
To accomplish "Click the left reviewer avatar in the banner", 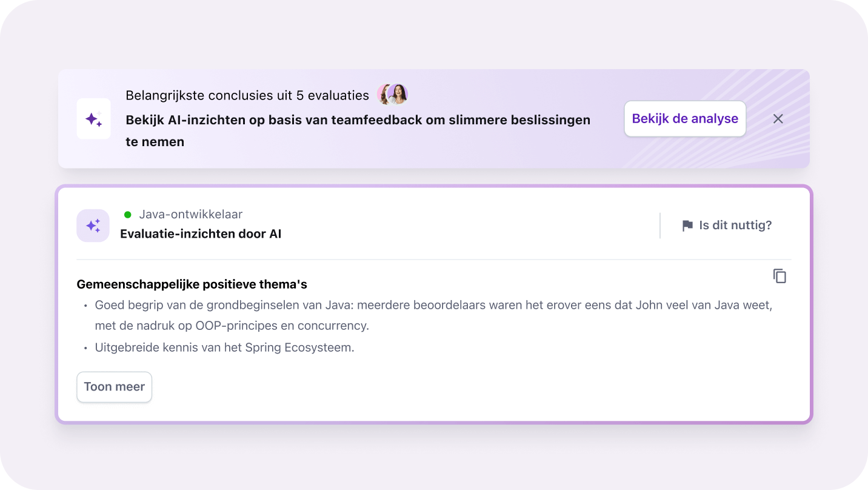I will coord(384,95).
